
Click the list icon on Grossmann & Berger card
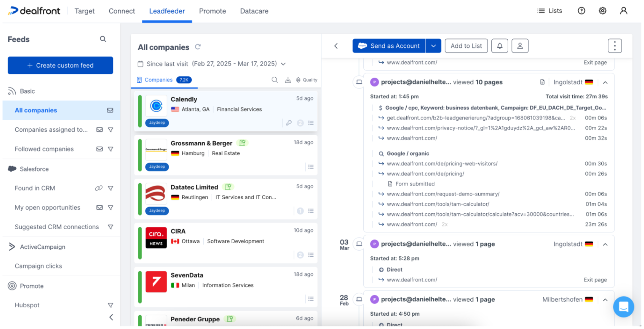tap(311, 167)
